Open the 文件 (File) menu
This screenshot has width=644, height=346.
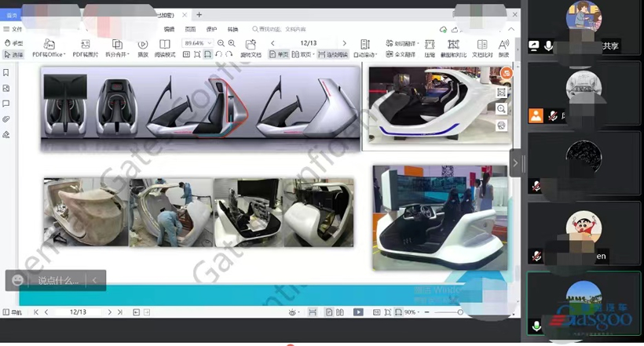coord(13,28)
